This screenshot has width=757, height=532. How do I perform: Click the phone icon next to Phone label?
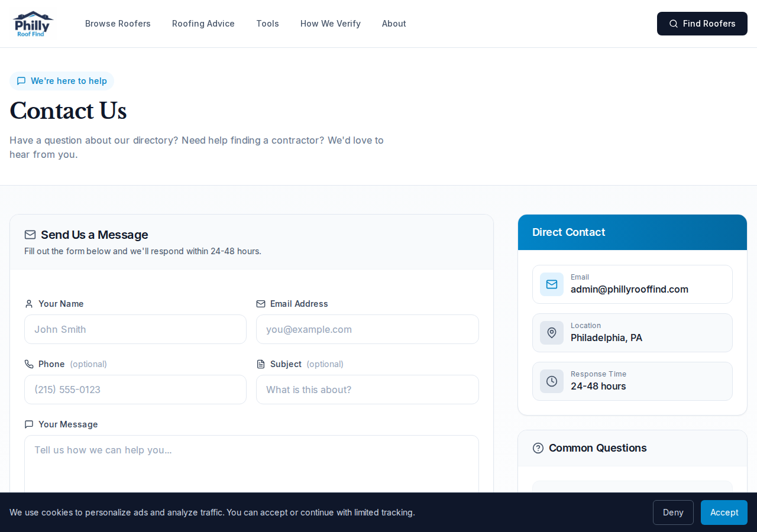point(29,364)
